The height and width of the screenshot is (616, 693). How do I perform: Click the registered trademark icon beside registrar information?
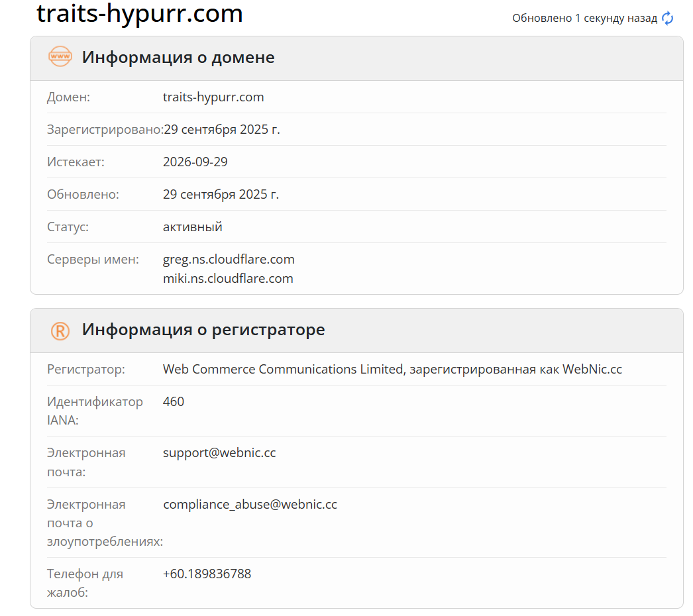coord(60,329)
